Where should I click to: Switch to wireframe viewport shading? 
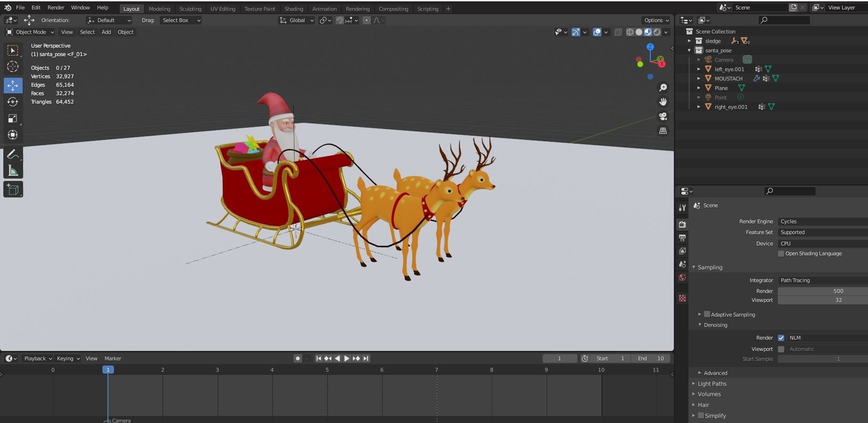point(630,32)
